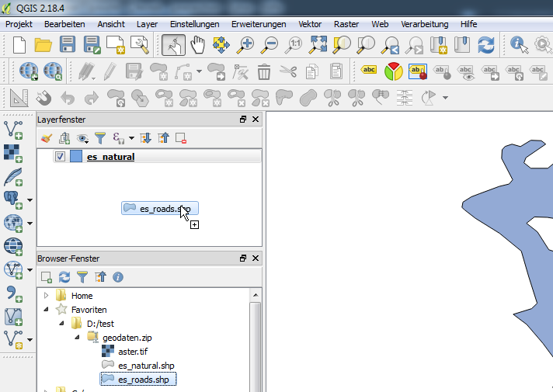Select es_natural.shp in Browser-Fenster
Screen dimensions: 553x392
pos(146,366)
